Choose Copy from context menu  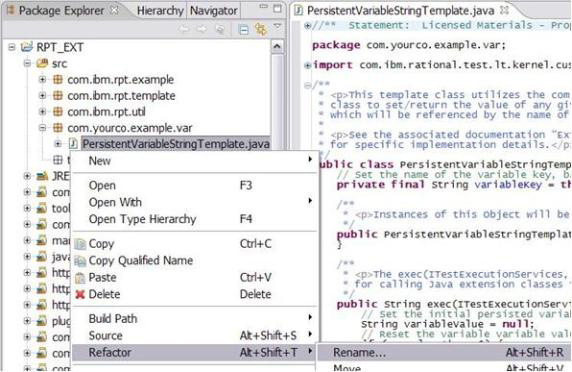coord(195,244)
